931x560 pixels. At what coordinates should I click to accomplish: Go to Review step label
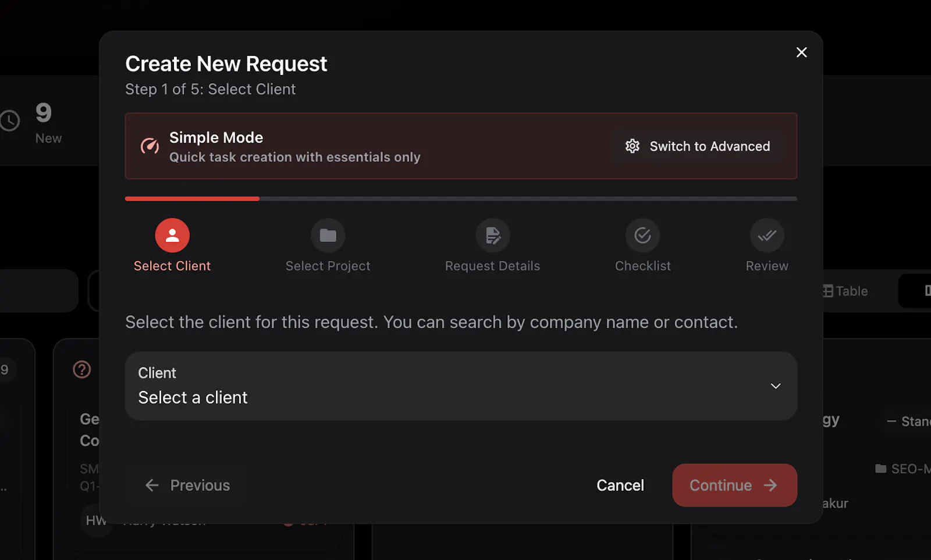click(767, 266)
